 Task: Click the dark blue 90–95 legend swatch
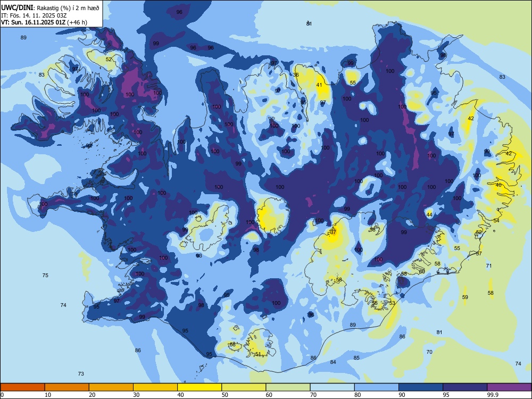[x=421, y=387]
